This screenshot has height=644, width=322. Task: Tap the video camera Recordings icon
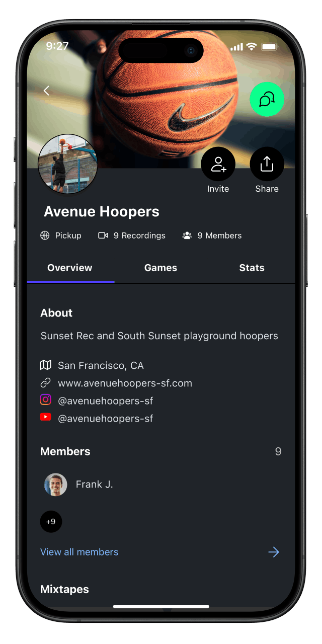point(103,235)
